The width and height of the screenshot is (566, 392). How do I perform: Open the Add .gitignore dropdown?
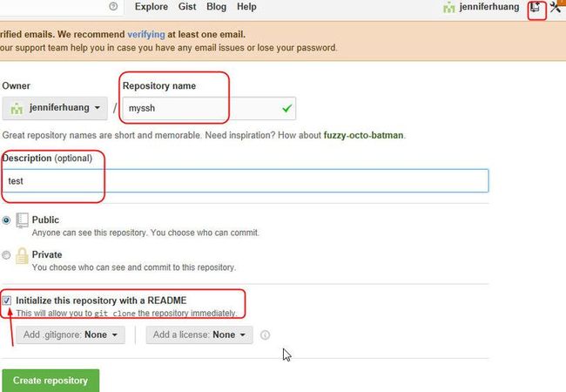click(x=71, y=335)
